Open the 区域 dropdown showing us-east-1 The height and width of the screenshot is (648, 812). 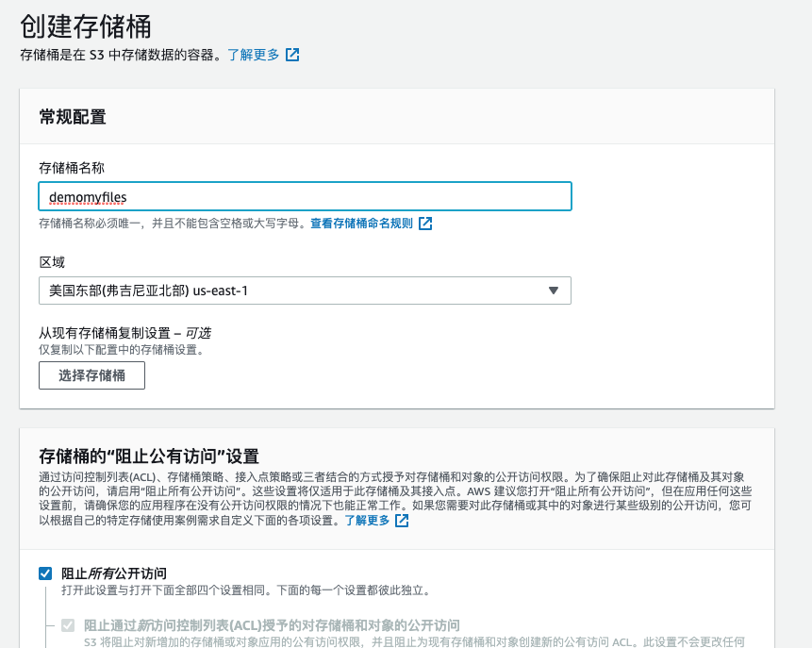305,291
